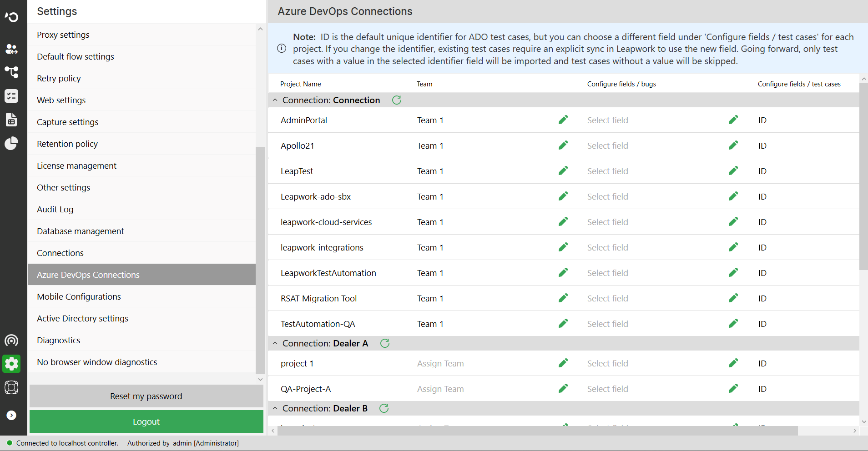This screenshot has height=451, width=868.
Task: Edit bug fields pencil for project 1
Action: tap(563, 363)
